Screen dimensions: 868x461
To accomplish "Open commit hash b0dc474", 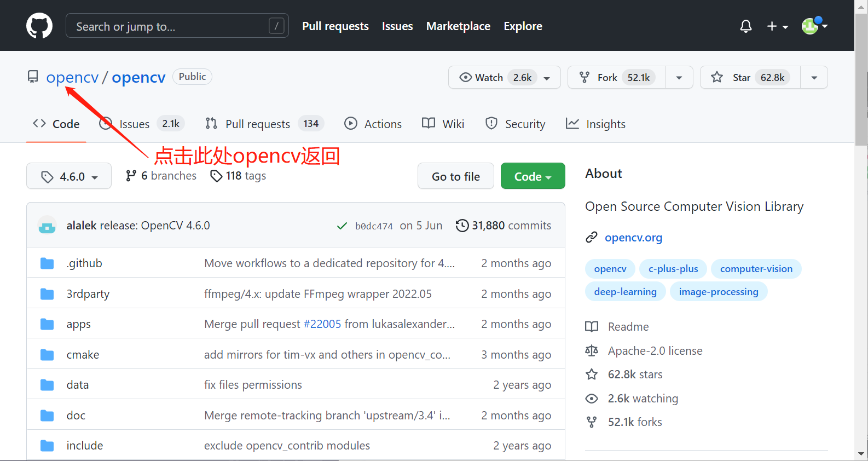I will (x=374, y=226).
